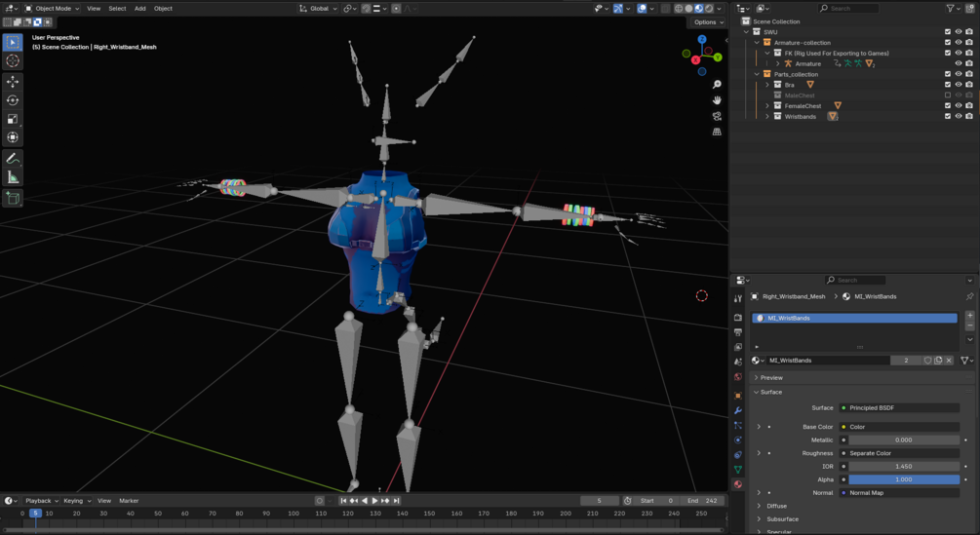The image size is (980, 535).
Task: Open the Object Mode dropdown
Action: point(53,8)
